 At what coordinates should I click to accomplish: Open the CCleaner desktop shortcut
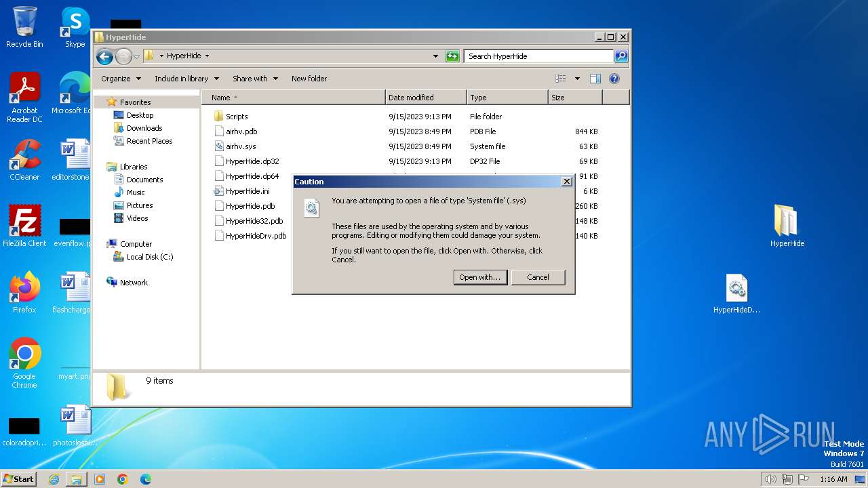pyautogui.click(x=24, y=160)
